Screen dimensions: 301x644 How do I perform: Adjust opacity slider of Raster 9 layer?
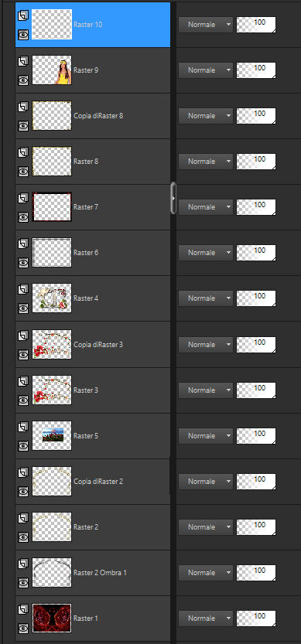256,70
